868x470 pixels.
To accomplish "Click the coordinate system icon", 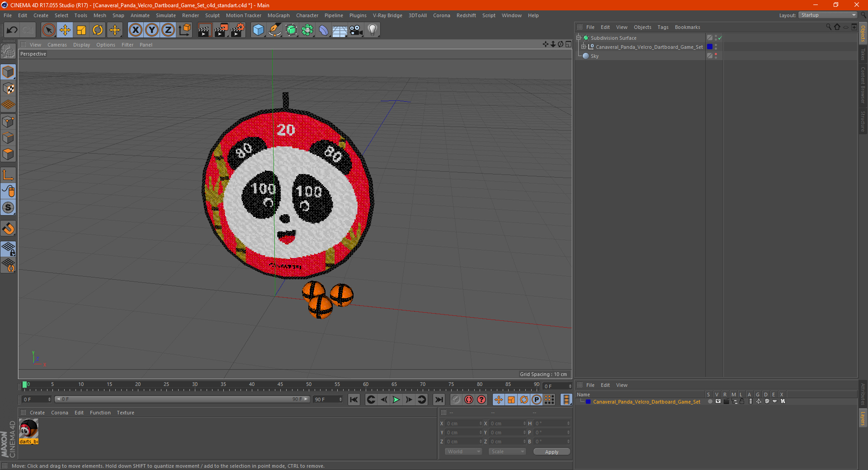I will point(184,30).
